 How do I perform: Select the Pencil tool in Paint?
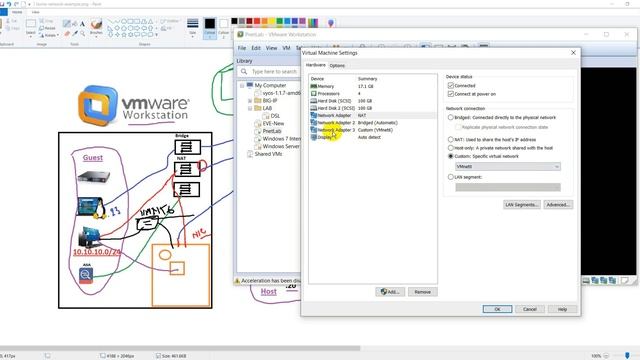[67, 24]
